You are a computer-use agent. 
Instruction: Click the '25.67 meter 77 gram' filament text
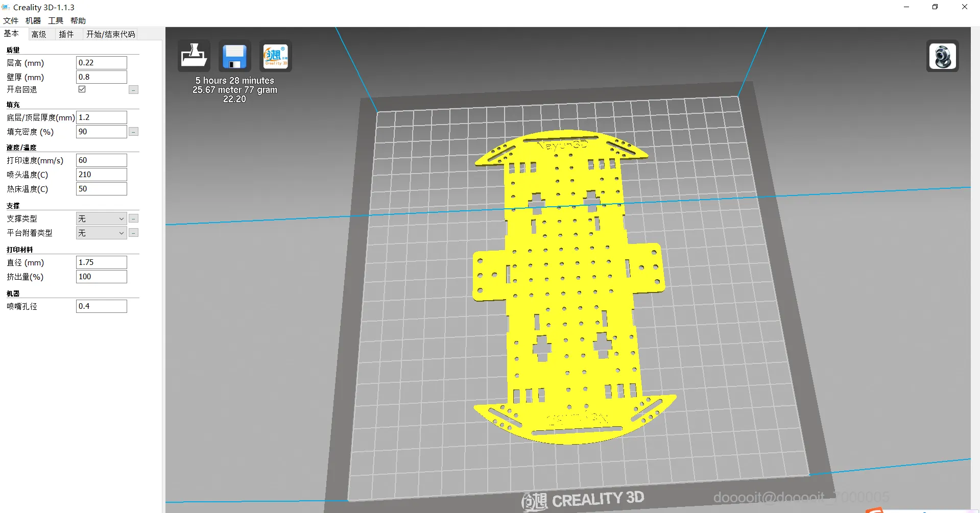coord(234,90)
